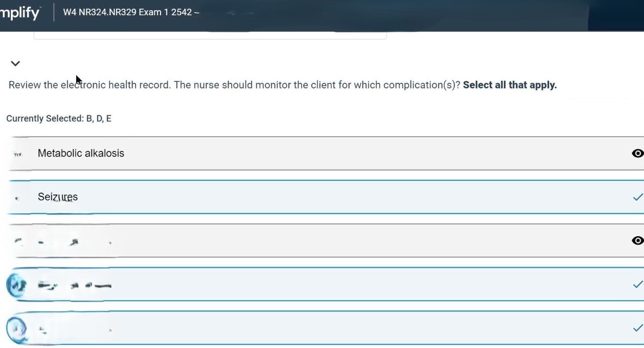Click the checkmark on the last answer option
The width and height of the screenshot is (644, 348).
(x=638, y=328)
